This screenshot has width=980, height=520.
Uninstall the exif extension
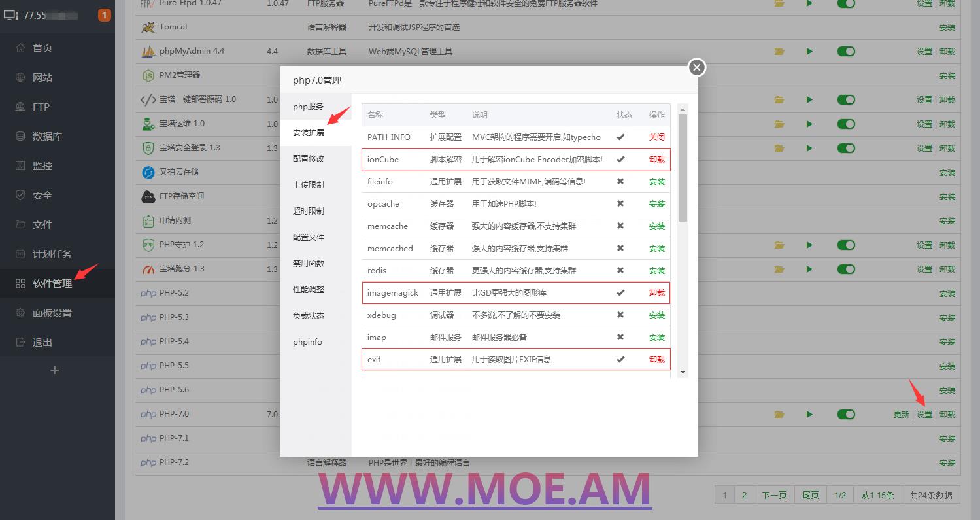point(656,360)
